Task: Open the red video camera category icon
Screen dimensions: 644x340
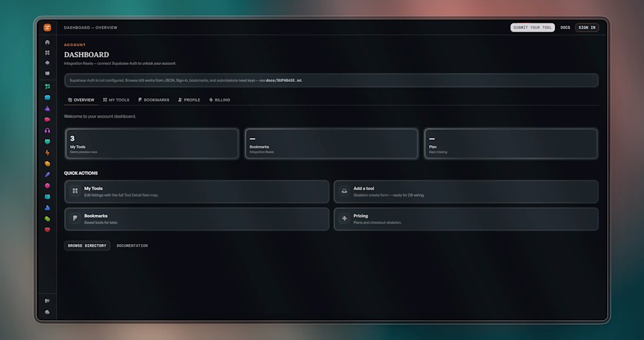Action: [x=47, y=119]
